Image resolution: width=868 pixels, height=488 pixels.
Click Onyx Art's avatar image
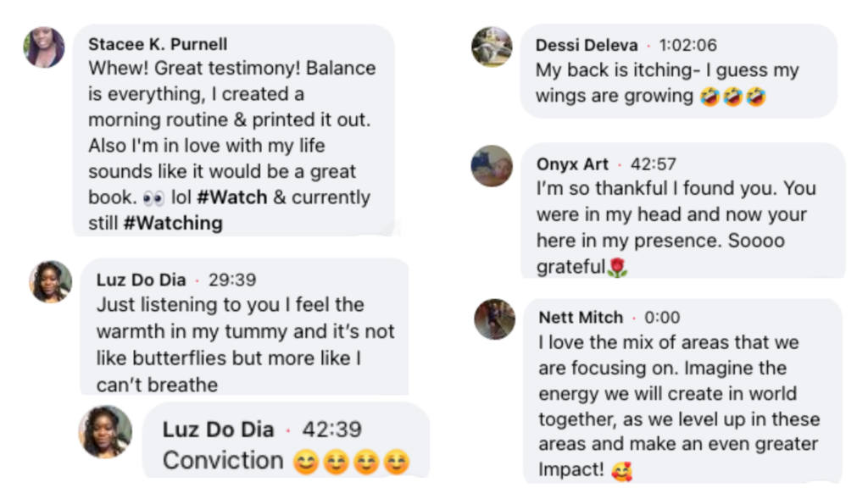coord(492,166)
